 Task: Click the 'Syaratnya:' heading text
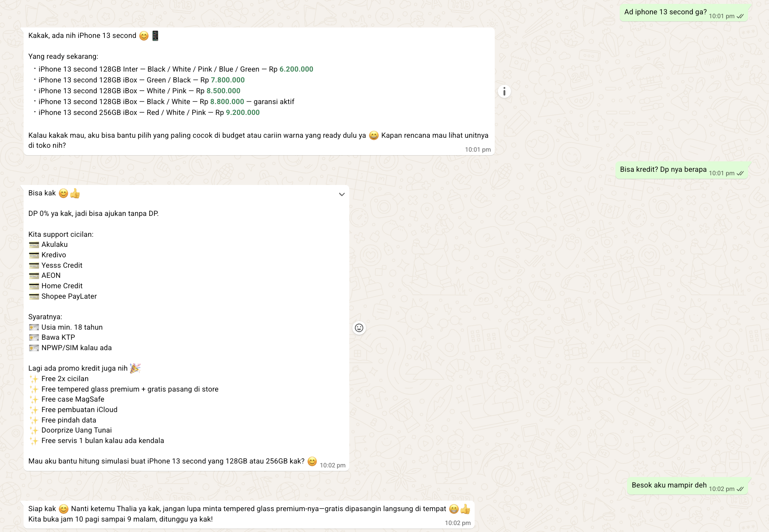[x=45, y=317]
